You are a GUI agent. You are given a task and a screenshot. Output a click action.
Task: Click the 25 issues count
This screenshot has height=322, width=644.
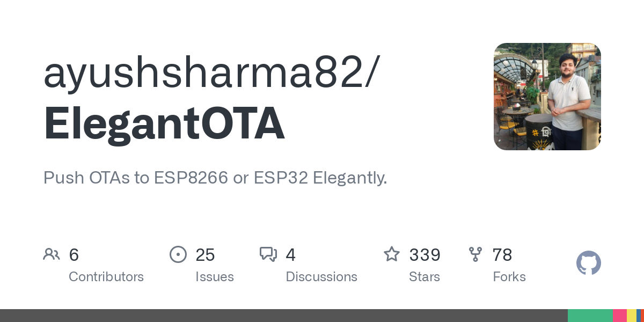[205, 255]
